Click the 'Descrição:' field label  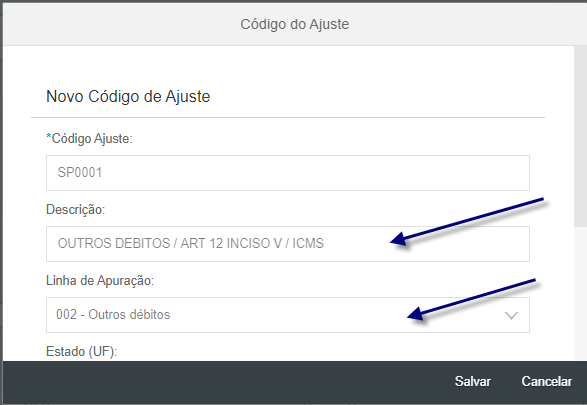[x=75, y=210]
